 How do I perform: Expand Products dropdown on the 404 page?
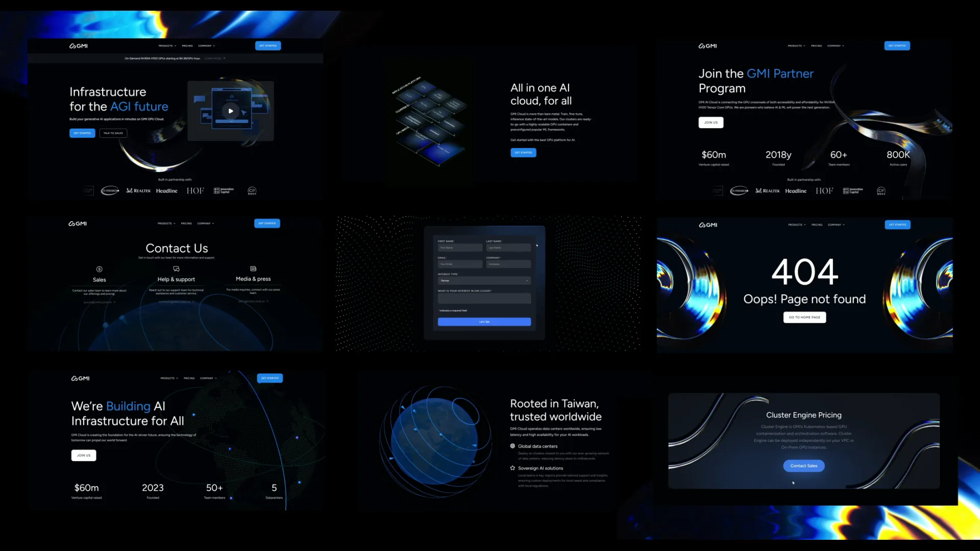(x=797, y=225)
